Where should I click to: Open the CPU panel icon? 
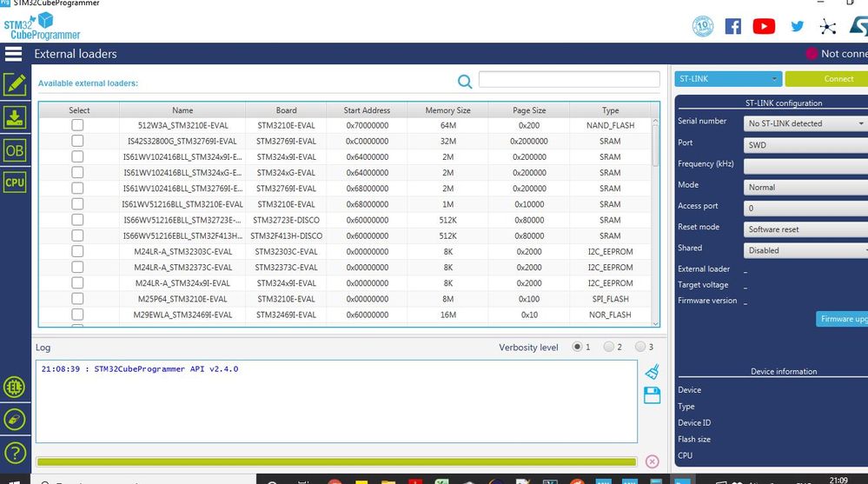tap(15, 182)
